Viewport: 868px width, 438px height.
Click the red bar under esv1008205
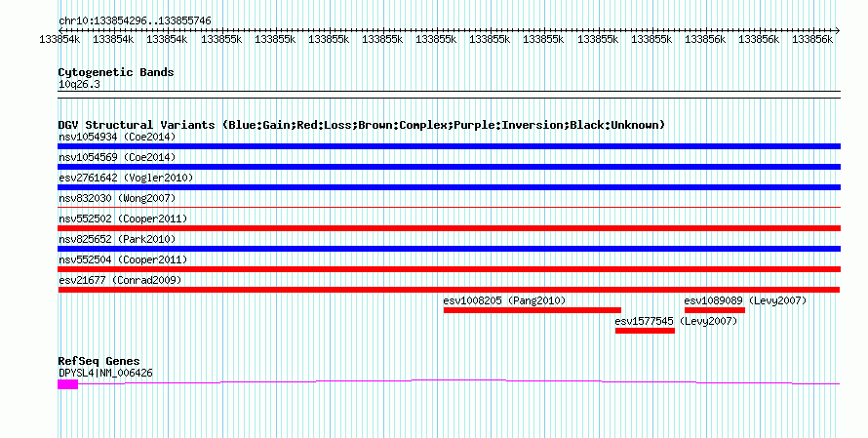click(532, 310)
